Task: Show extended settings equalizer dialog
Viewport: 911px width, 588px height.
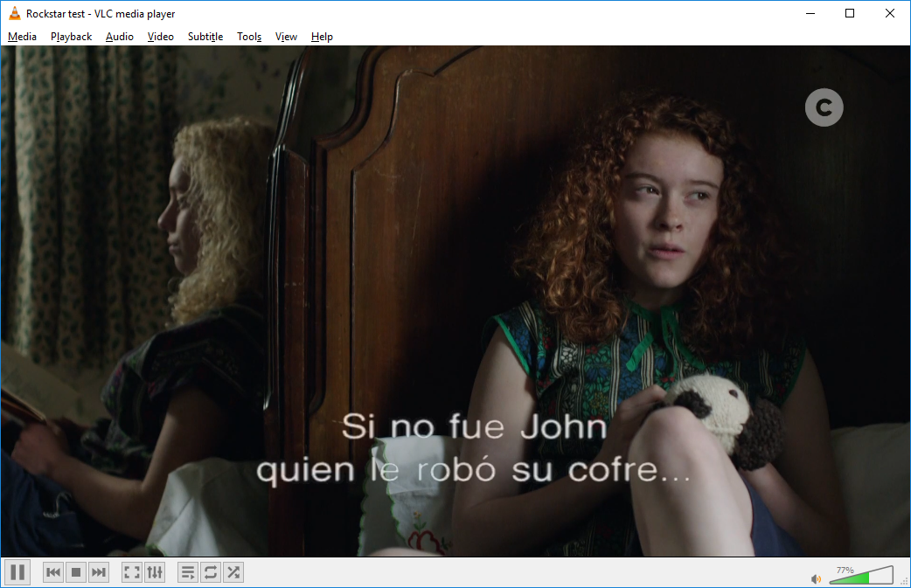Action: [x=155, y=572]
